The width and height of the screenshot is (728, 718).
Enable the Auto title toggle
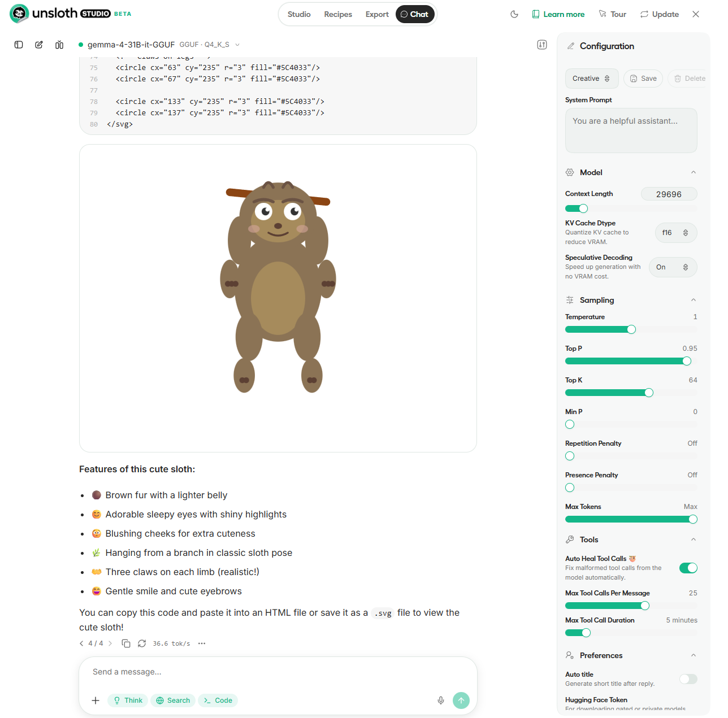[688, 679]
